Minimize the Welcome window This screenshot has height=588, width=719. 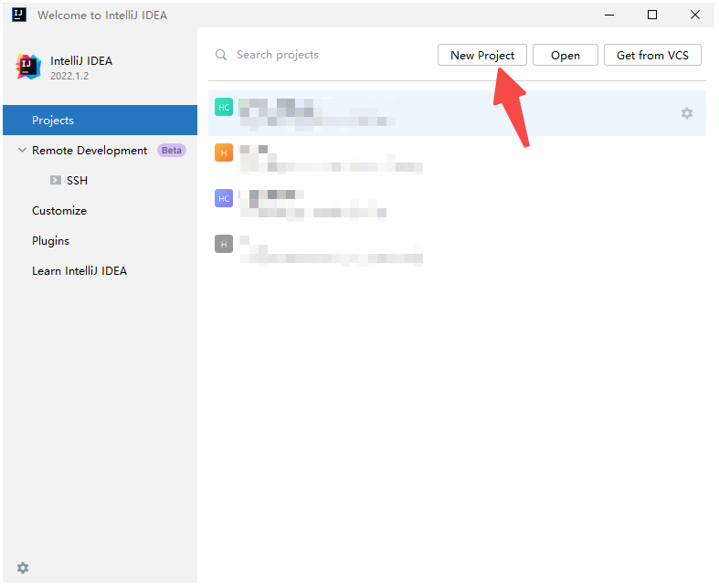click(609, 15)
